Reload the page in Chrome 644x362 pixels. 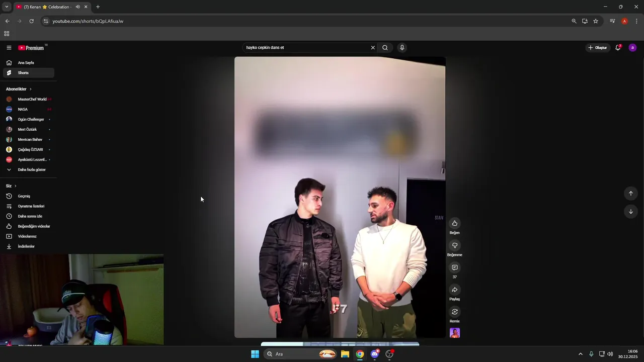[31, 21]
